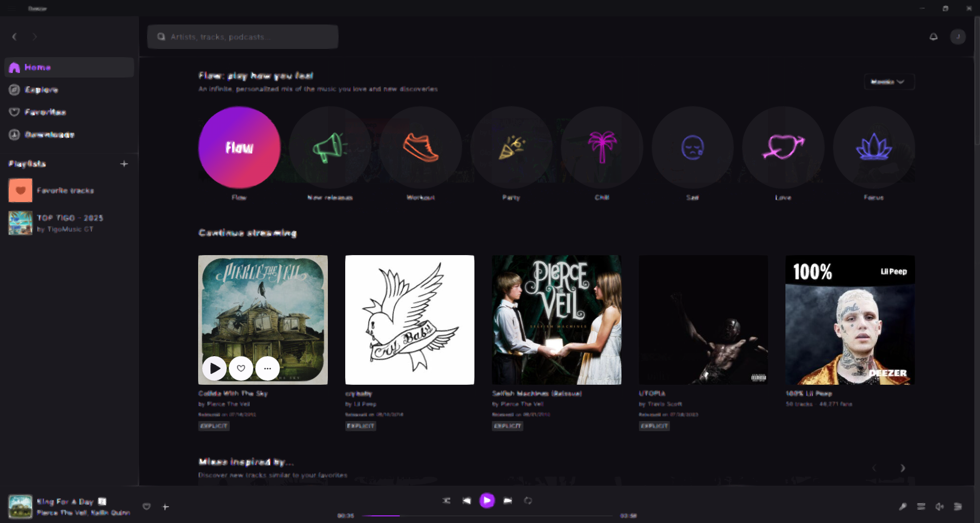
Task: Show the previous Mixes inspired by items
Action: (874, 468)
